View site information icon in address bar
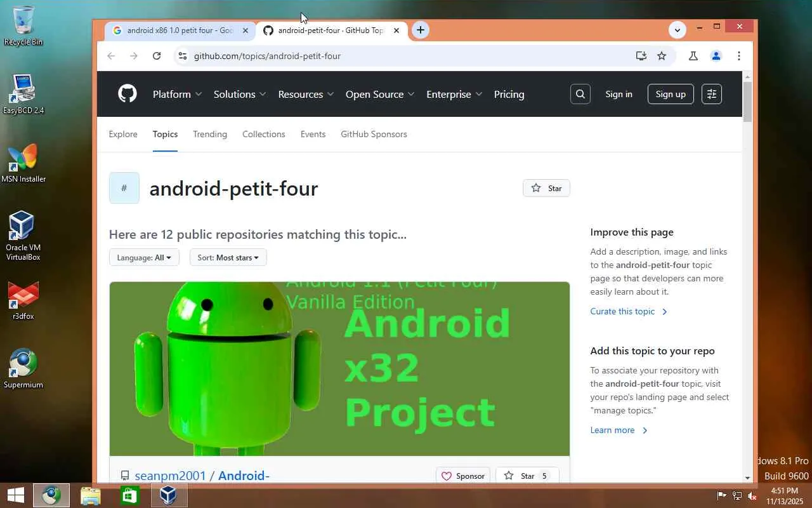This screenshot has width=812, height=508. (x=183, y=56)
